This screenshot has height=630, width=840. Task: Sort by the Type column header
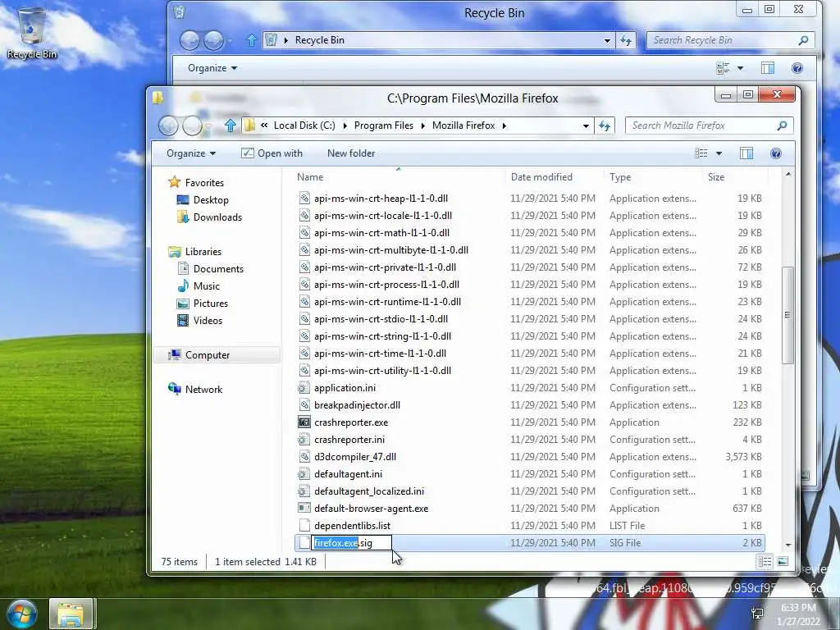(x=653, y=177)
